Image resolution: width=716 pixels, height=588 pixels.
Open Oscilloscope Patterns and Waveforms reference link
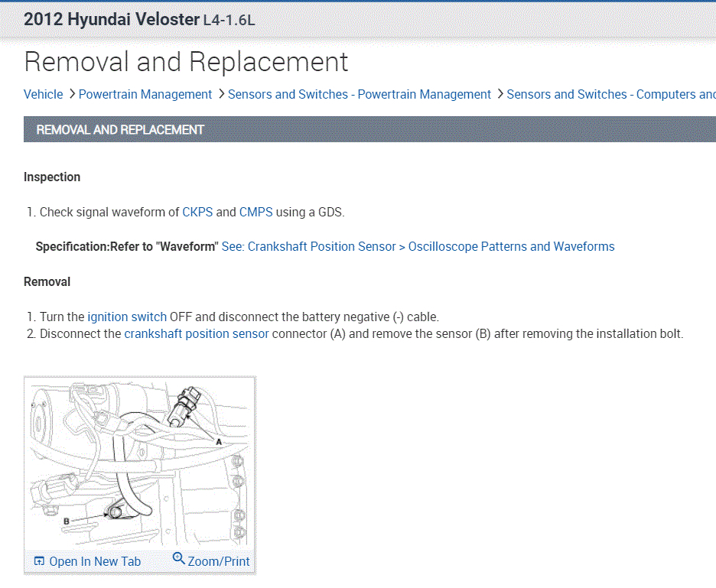click(x=418, y=246)
